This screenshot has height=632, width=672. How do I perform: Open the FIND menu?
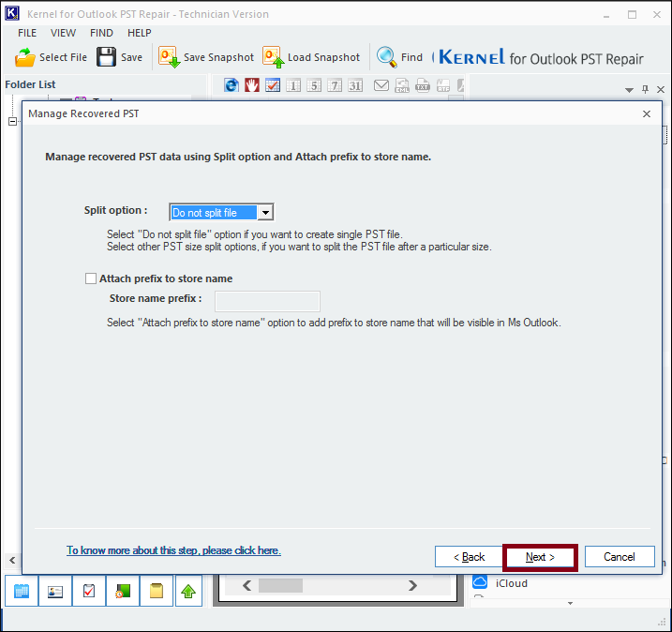(101, 33)
